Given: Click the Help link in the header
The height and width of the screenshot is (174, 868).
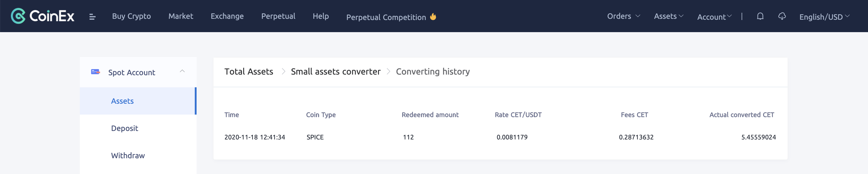Looking at the screenshot, I should click(x=321, y=16).
